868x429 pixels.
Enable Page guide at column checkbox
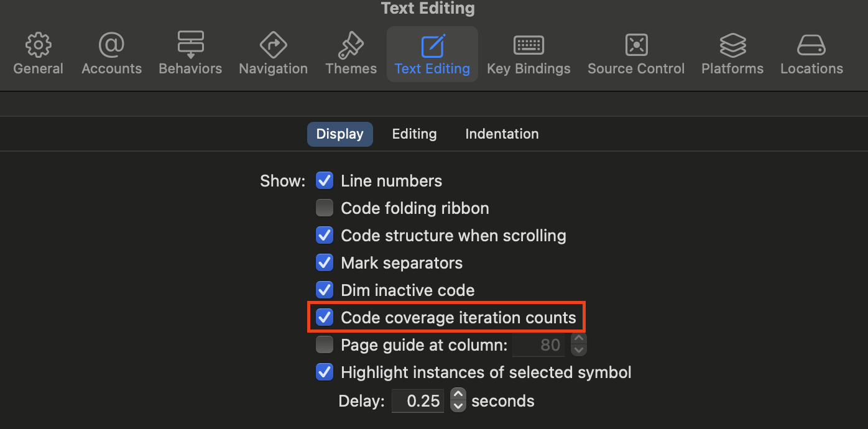[x=325, y=344]
